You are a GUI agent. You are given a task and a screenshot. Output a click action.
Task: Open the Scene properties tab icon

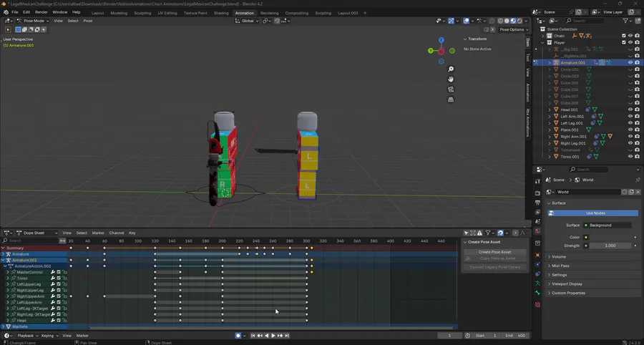(537, 222)
